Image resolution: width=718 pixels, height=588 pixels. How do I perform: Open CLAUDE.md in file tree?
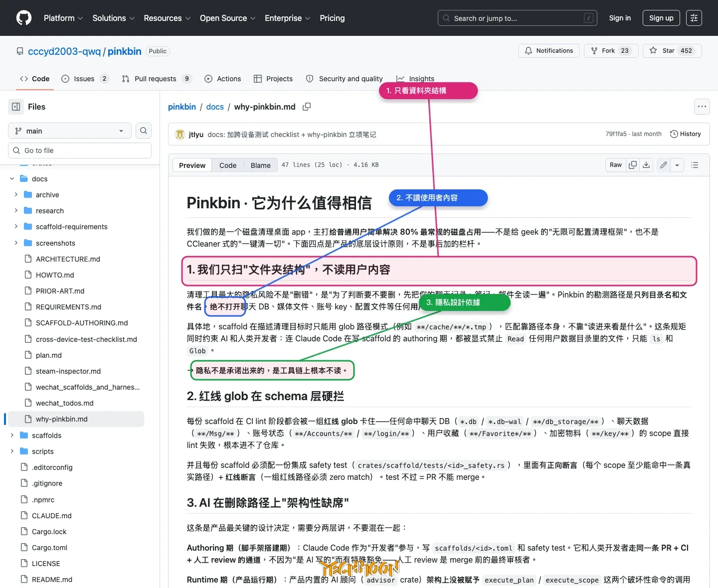click(x=52, y=516)
